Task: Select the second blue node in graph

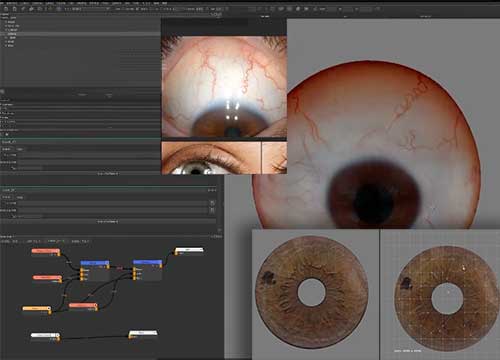Action: [148, 269]
